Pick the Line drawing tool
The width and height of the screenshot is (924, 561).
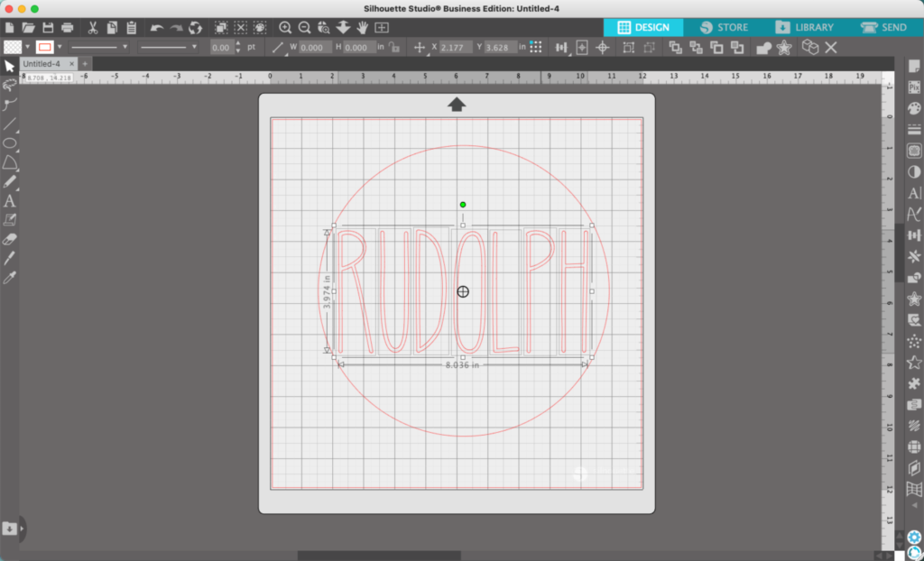click(9, 124)
